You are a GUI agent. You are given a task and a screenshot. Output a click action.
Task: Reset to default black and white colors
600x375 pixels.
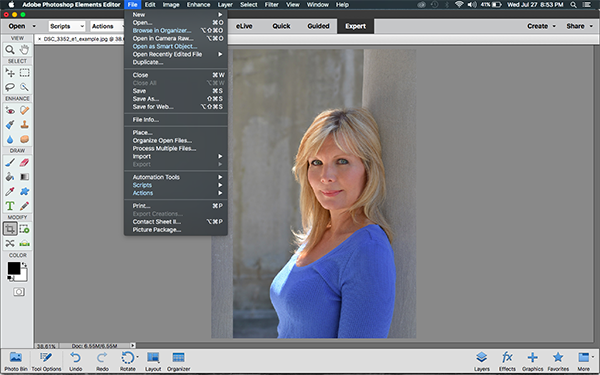(x=10, y=279)
